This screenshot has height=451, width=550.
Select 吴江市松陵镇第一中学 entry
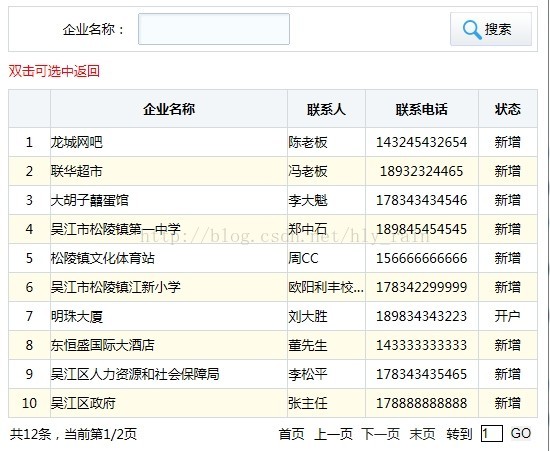tap(115, 229)
